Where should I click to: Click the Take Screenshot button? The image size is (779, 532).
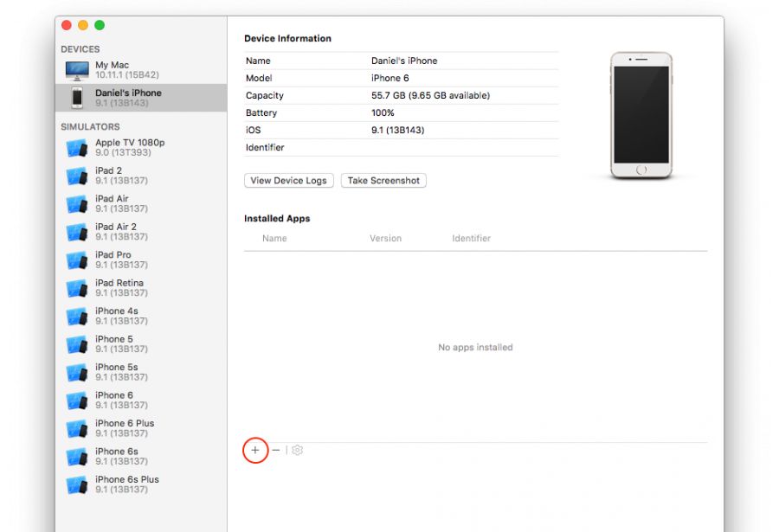(x=383, y=181)
